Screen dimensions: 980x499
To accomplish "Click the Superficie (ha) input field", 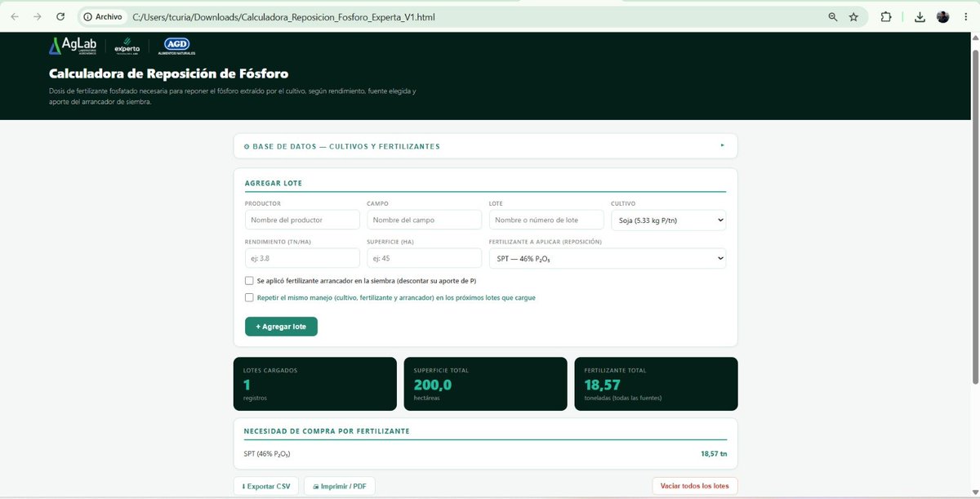I will [x=425, y=258].
